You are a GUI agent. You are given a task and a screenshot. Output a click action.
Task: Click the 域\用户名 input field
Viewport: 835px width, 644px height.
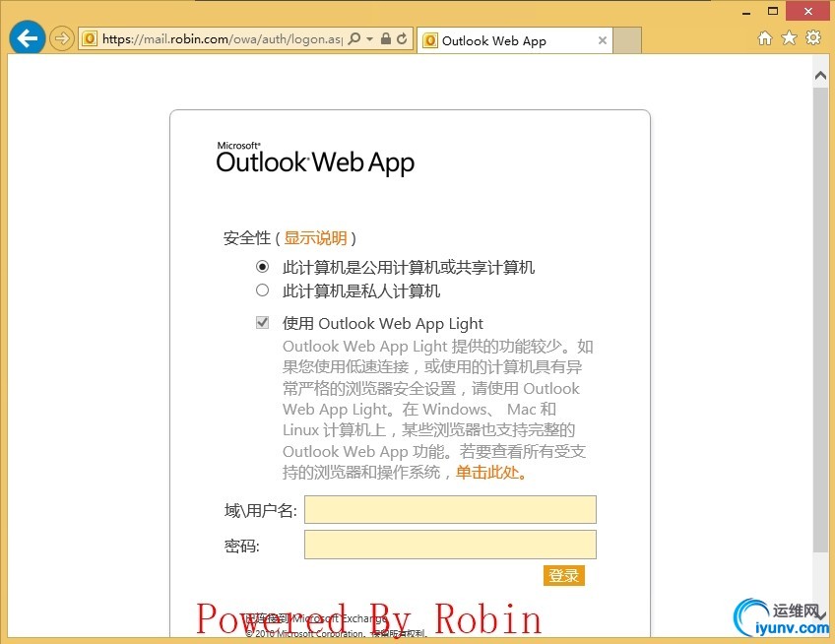[450, 510]
